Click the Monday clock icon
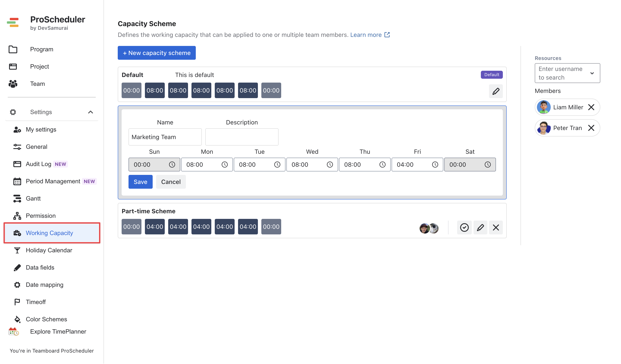The width and height of the screenshot is (621, 364). click(224, 165)
